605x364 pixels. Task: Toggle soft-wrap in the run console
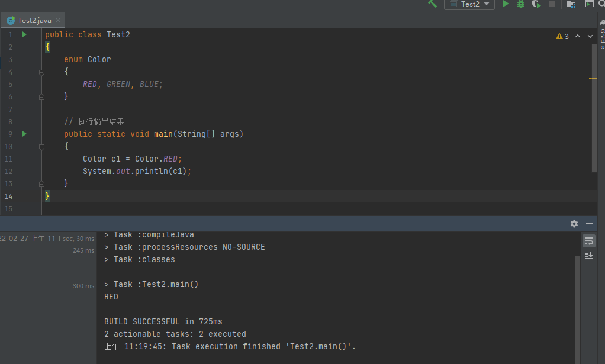[x=589, y=241]
